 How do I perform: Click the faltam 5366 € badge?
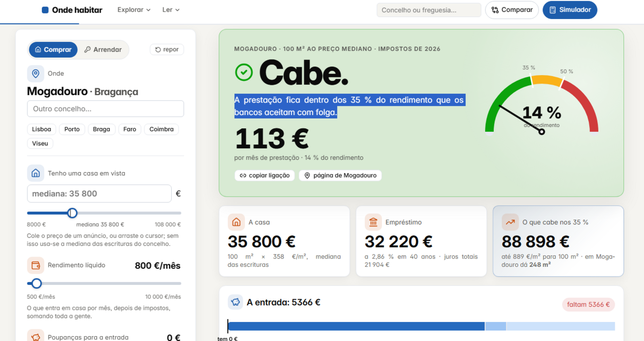coord(588,304)
